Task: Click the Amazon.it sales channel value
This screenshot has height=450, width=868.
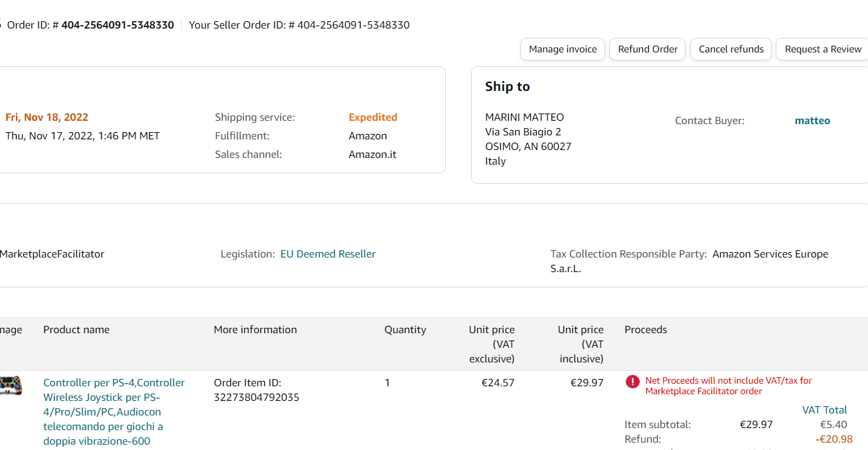Action: click(x=372, y=155)
